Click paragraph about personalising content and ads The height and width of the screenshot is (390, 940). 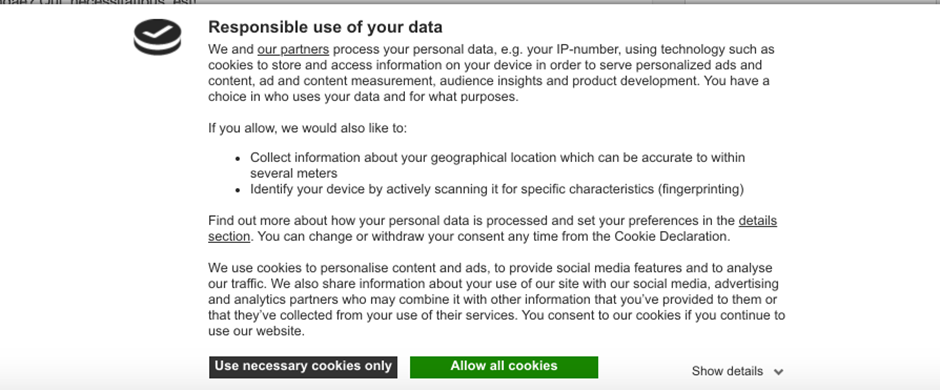tap(496, 299)
